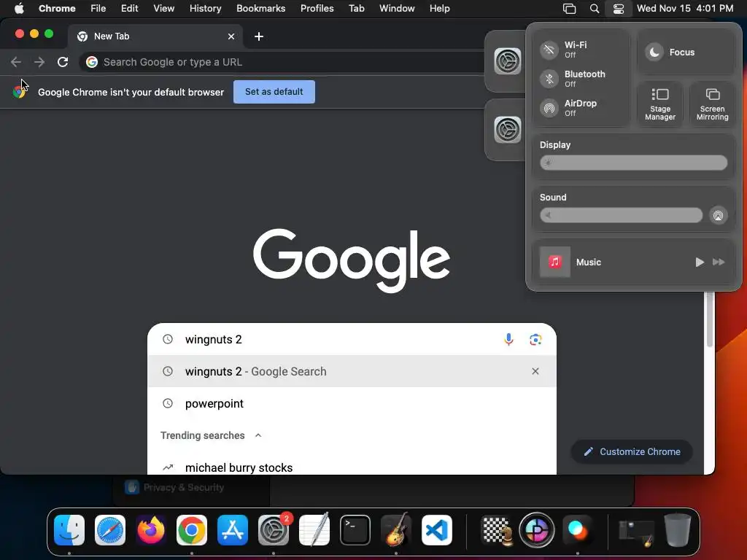Remove the wingnuts 2 suggestion with X
Screen dimensions: 747x560
pyautogui.click(x=535, y=371)
